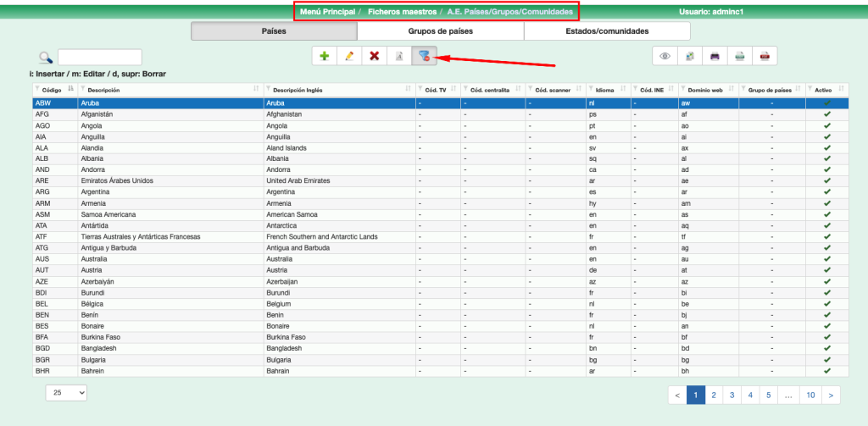Toggle the Activo checkmark for Aruba
Image resolution: width=868 pixels, height=426 pixels.
[x=826, y=103]
